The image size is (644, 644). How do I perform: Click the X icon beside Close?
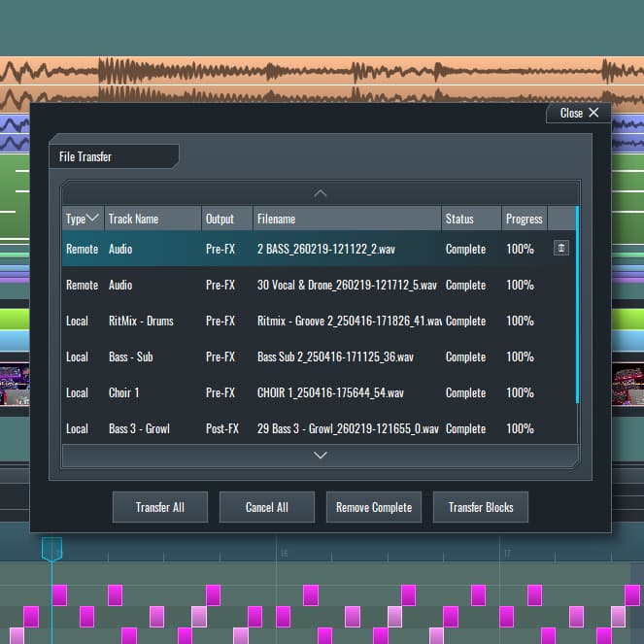point(593,113)
